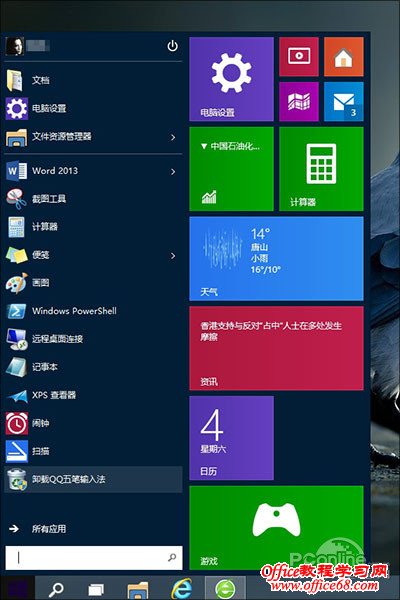
Task: Open 便笺 sticky notes
Action: click(x=93, y=255)
